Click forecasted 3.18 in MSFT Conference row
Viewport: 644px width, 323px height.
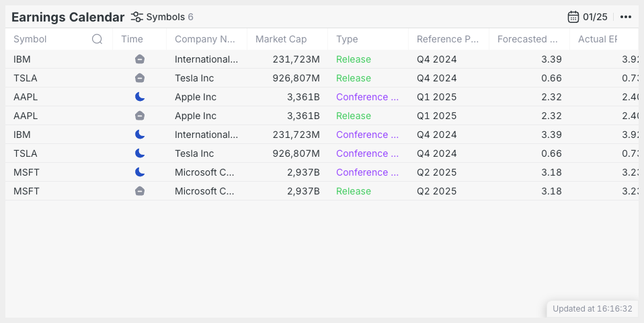pyautogui.click(x=551, y=172)
